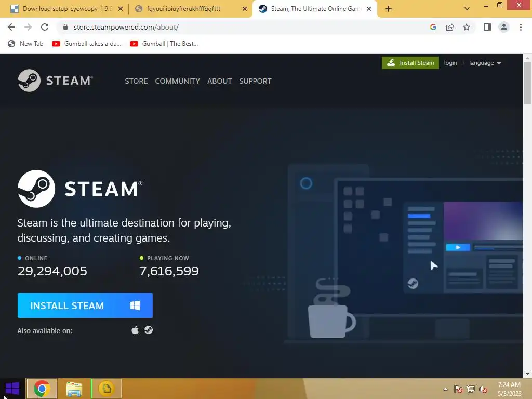Viewport: 532px width, 399px height.
Task: Reload the Steam about page
Action: click(x=45, y=27)
